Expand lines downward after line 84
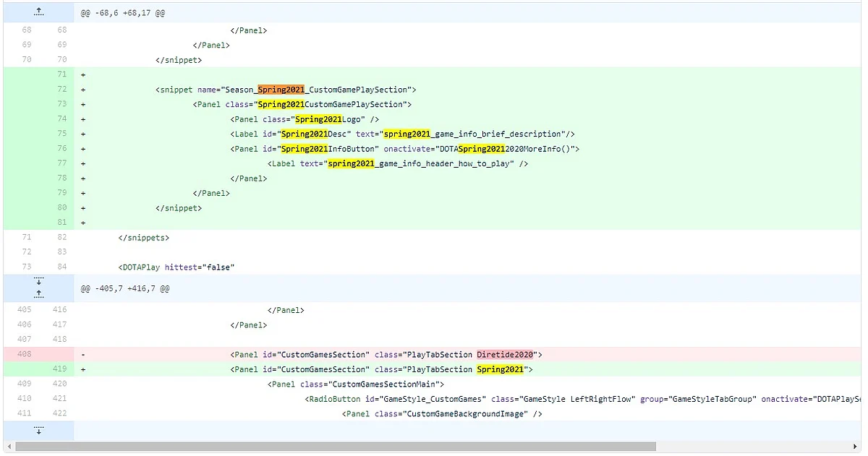 click(x=39, y=280)
